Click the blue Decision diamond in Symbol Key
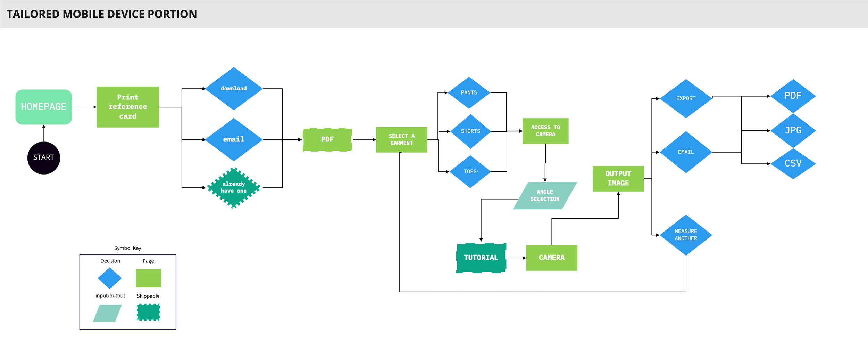This screenshot has width=868, height=348. tap(110, 278)
